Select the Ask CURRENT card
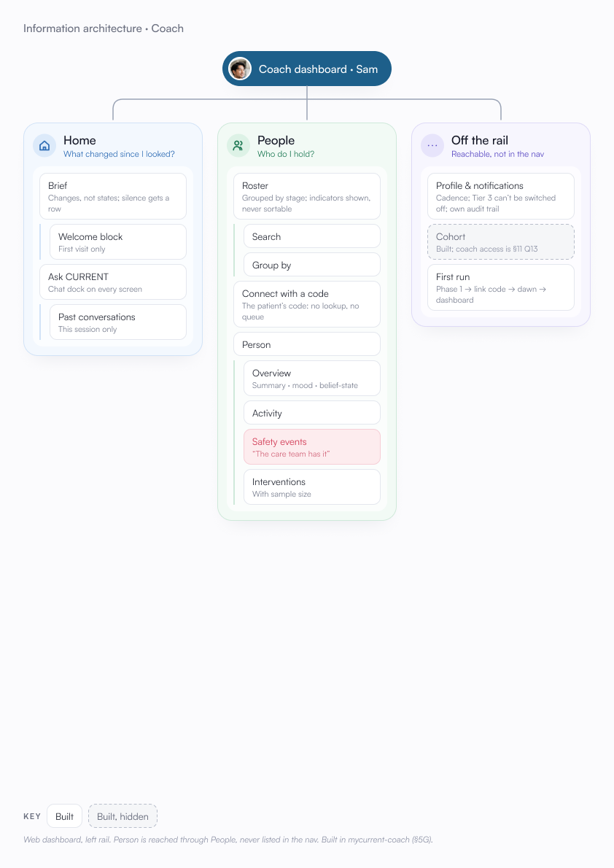Viewport: 614px width, 868px height. 113,282
